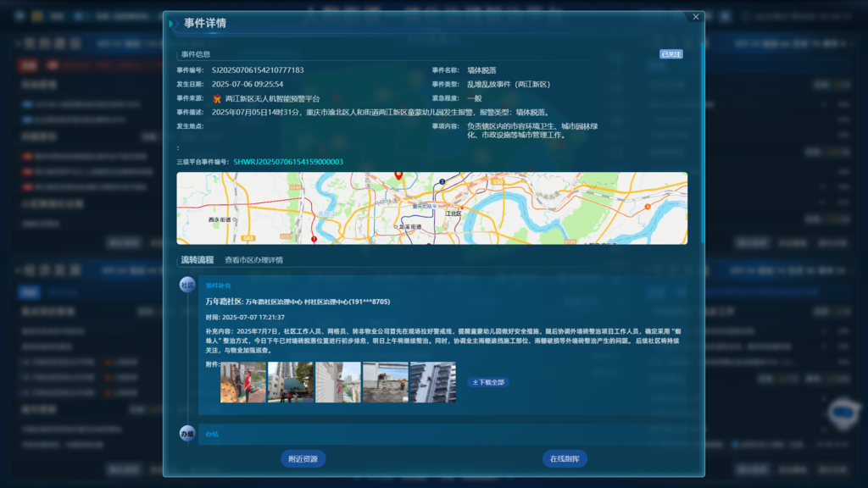Open the first attachment photo thumbnail

[x=242, y=382]
